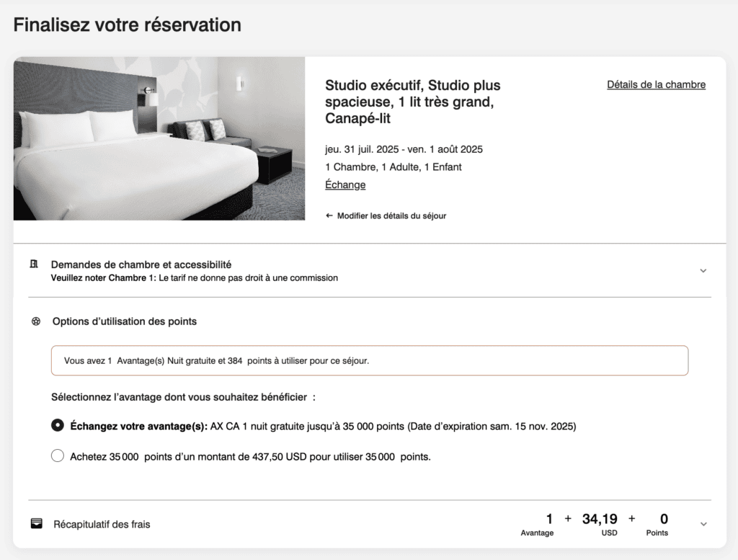Click the Nuit gratuite points notice box
Image resolution: width=738 pixels, height=560 pixels.
coord(369,360)
